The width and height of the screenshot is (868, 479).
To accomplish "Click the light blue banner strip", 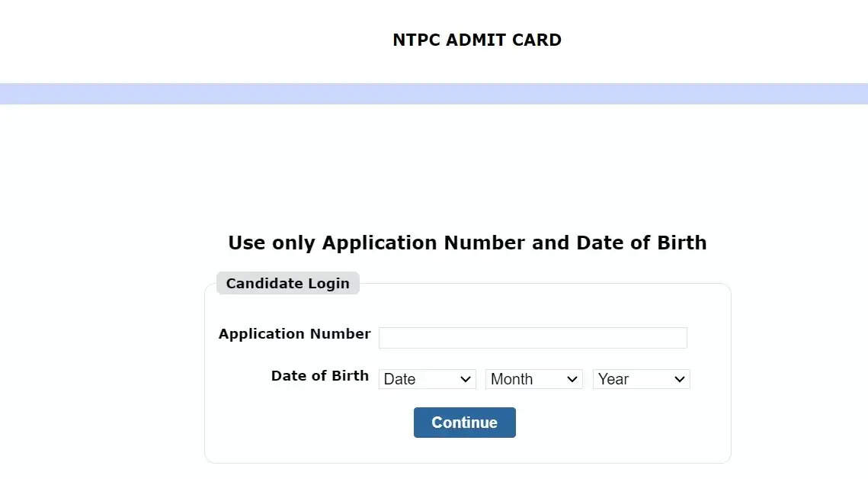I will click(x=434, y=94).
